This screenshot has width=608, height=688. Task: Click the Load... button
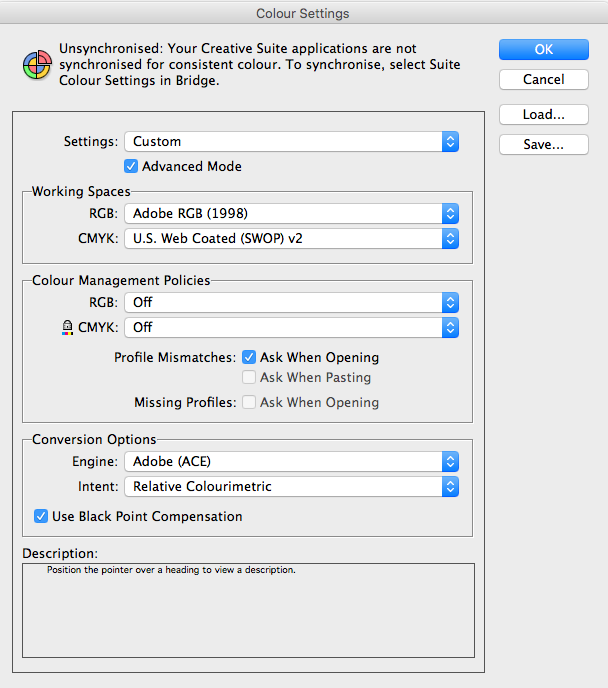click(543, 115)
